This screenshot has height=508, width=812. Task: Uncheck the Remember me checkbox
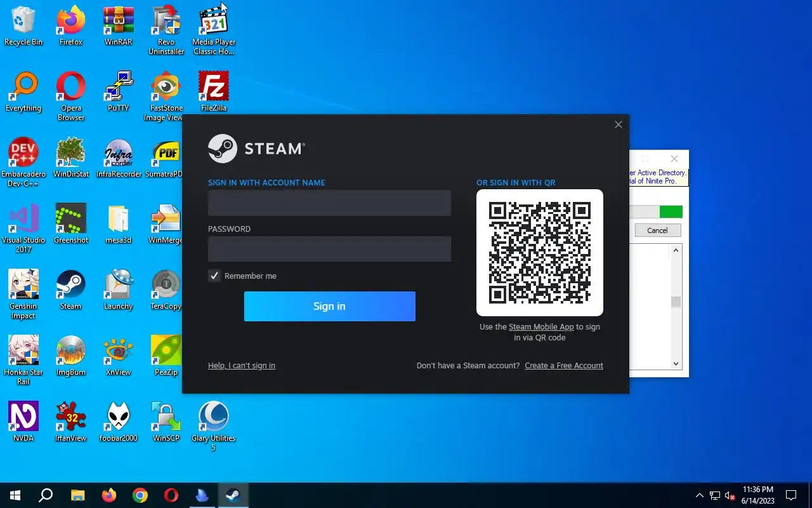(x=214, y=276)
